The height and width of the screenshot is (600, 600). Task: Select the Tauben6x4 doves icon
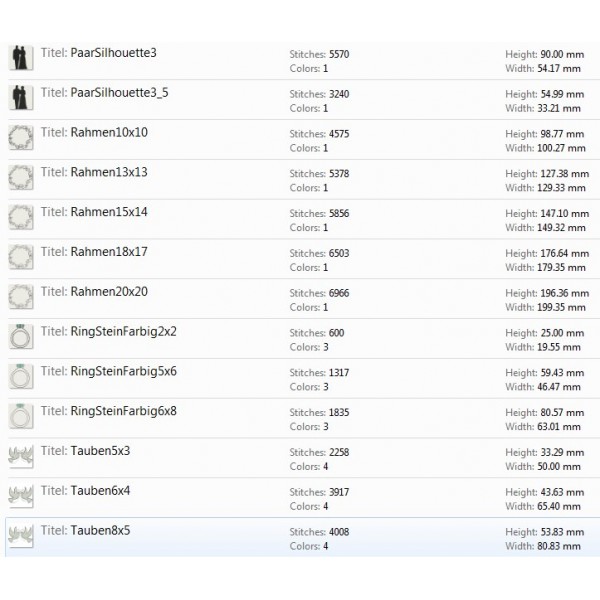(x=20, y=496)
